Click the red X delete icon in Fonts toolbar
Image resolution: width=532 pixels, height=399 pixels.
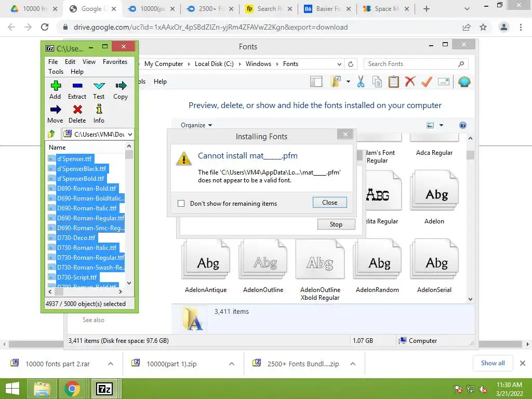click(410, 82)
